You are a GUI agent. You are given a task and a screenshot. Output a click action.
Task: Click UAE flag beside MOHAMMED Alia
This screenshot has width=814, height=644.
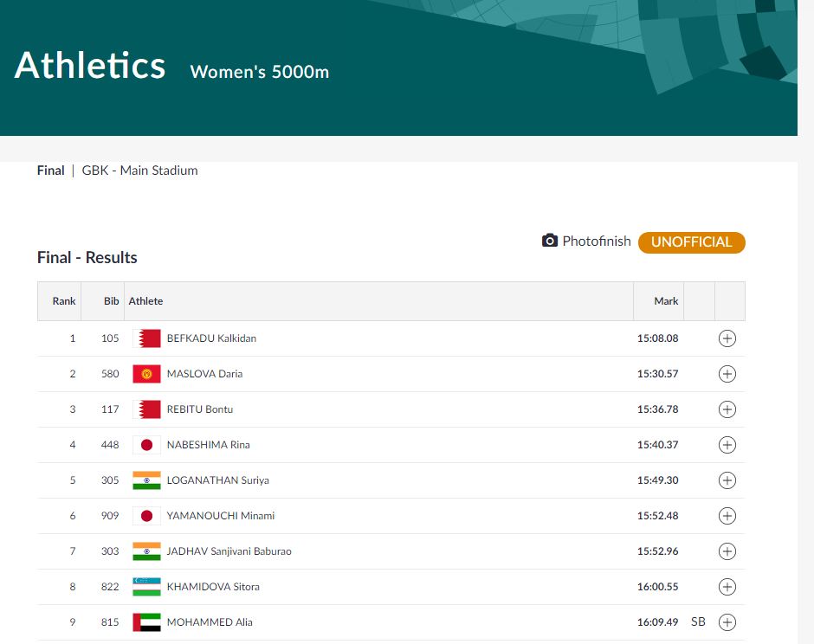click(146, 622)
